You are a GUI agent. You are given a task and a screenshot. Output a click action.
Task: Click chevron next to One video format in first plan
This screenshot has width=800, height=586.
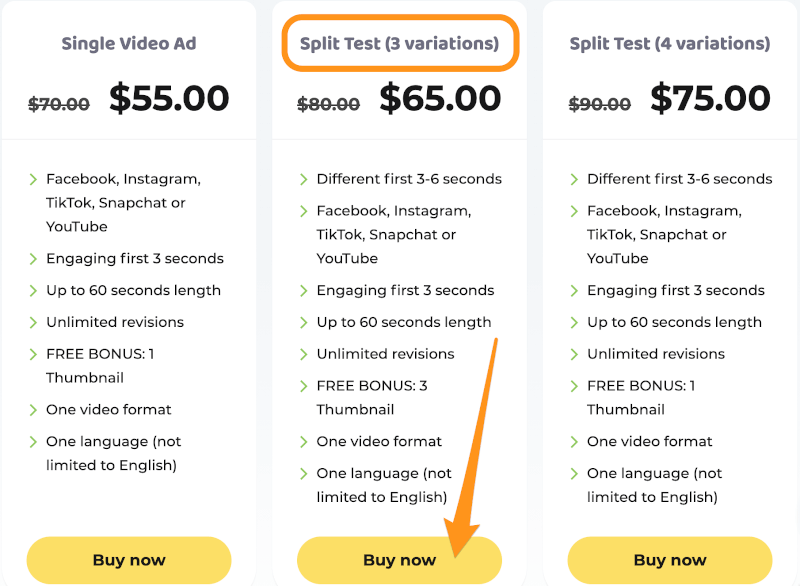tap(33, 410)
